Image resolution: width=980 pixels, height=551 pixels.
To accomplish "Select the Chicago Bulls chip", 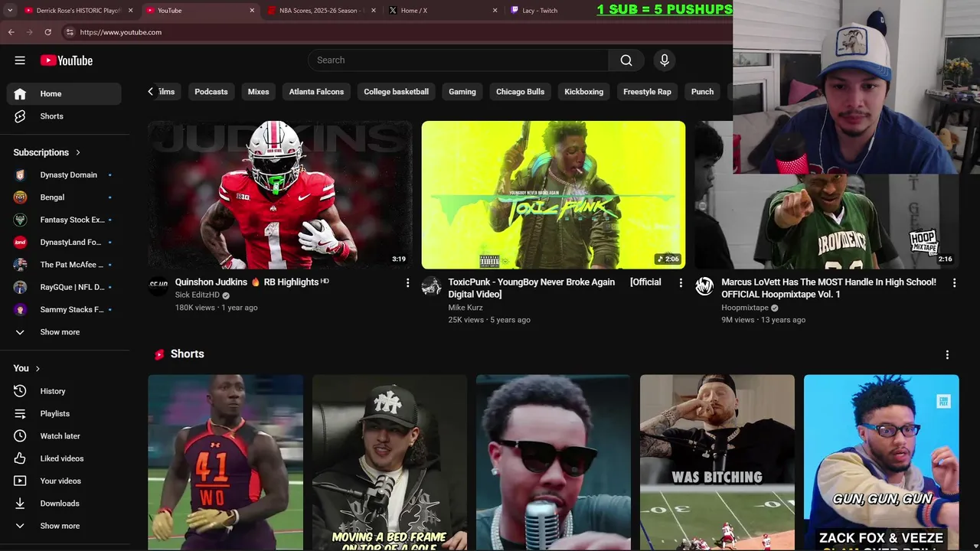I will pyautogui.click(x=521, y=92).
